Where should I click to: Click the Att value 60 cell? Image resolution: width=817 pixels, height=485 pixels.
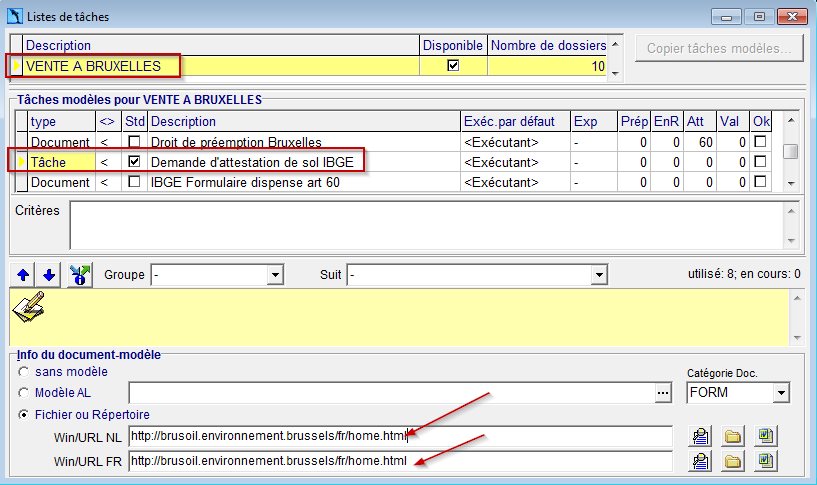click(x=699, y=142)
